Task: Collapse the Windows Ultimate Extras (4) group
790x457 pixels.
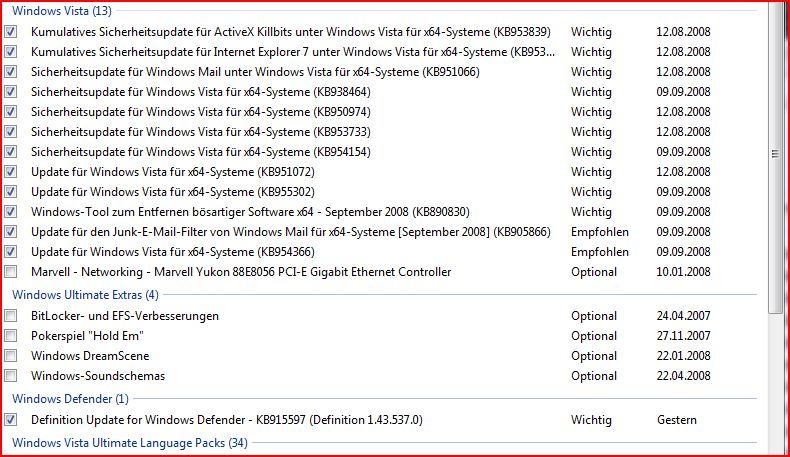Action: [85, 295]
